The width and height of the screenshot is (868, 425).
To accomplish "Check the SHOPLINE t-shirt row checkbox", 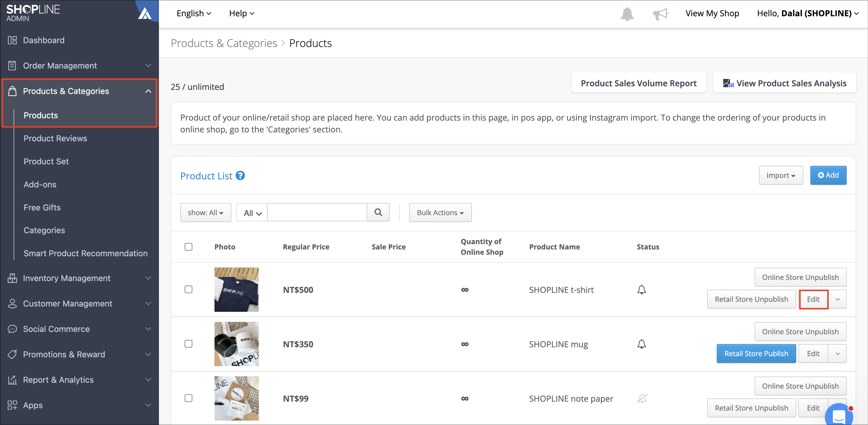I will (x=188, y=290).
